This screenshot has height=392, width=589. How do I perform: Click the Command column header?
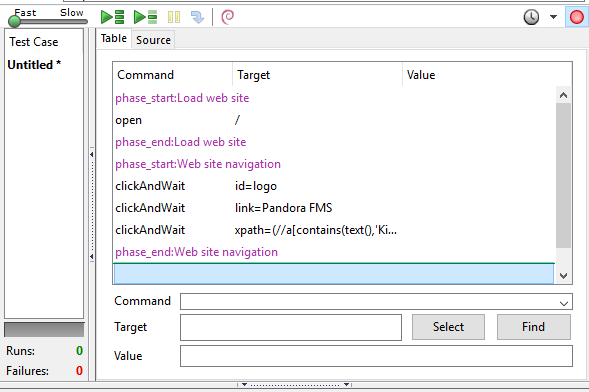173,75
